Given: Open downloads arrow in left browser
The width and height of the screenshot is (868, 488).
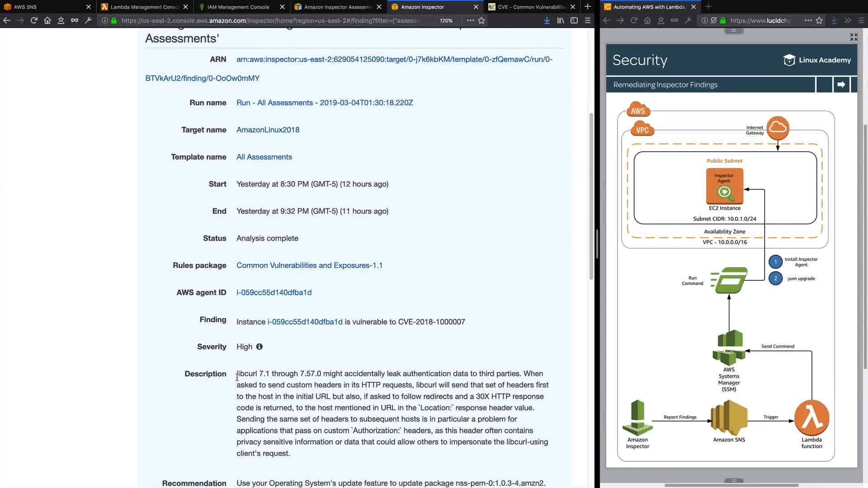Looking at the screenshot, I should pos(547,20).
